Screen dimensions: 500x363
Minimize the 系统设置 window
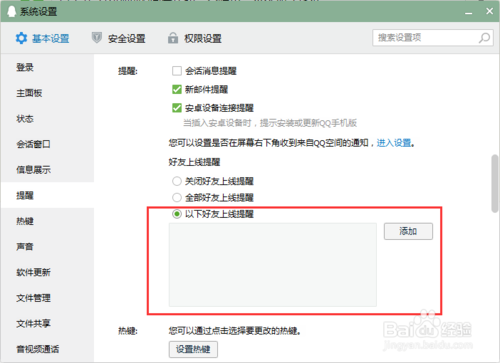coord(469,12)
